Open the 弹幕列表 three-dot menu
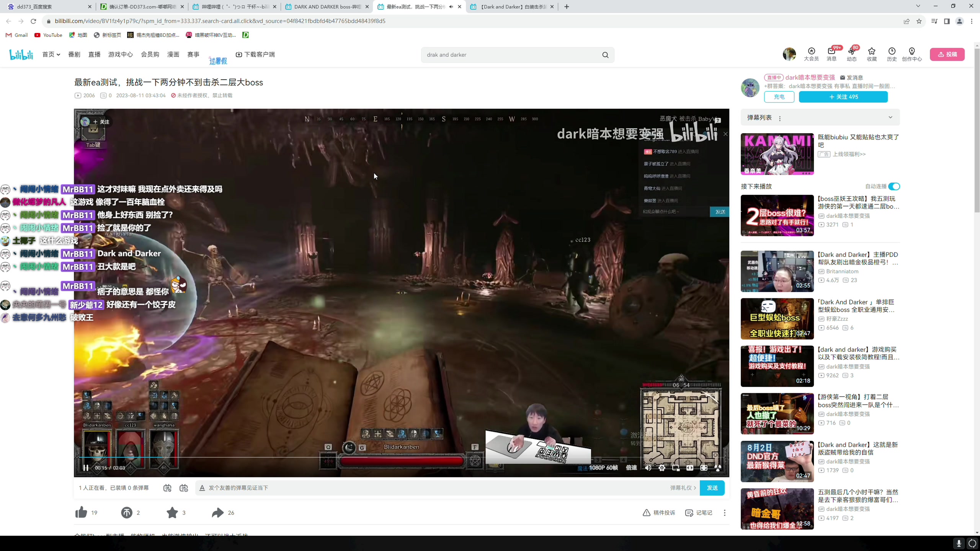Image resolution: width=980 pixels, height=551 pixels. [x=780, y=118]
